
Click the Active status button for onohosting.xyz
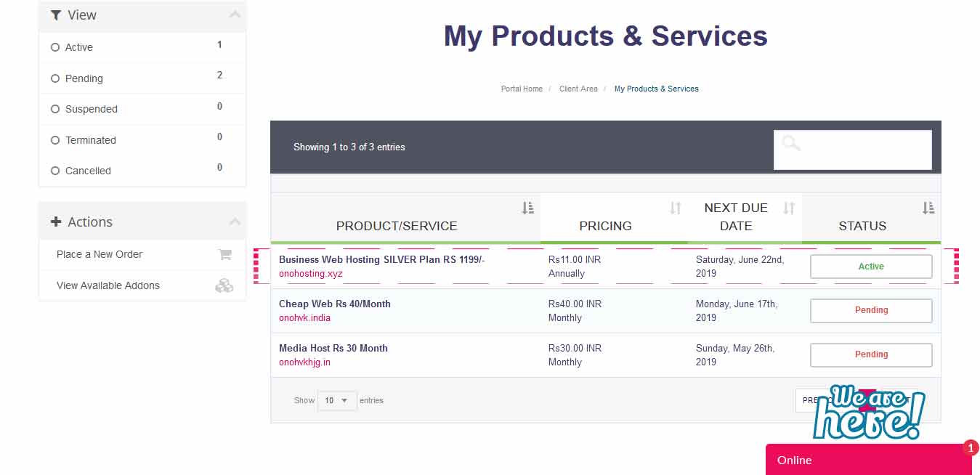pyautogui.click(x=871, y=267)
